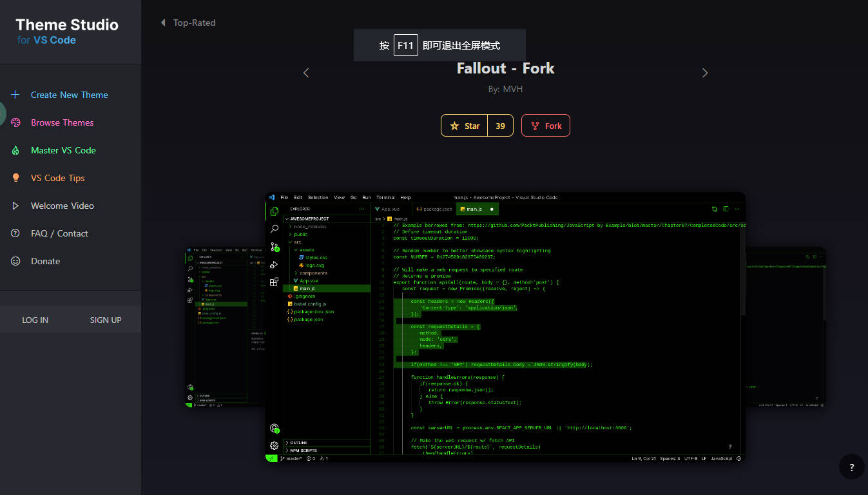Click Explorer ellipsis more-actions in center preview
This screenshot has height=495, width=868.
click(362, 209)
